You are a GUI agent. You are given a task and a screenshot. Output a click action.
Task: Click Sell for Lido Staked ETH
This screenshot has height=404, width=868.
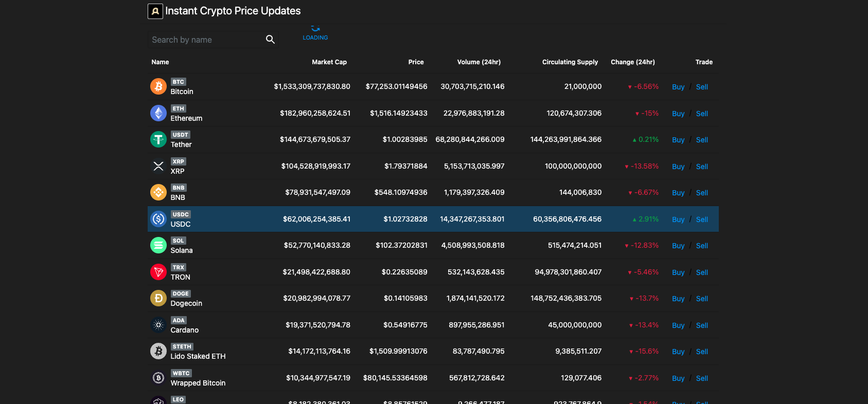point(702,352)
